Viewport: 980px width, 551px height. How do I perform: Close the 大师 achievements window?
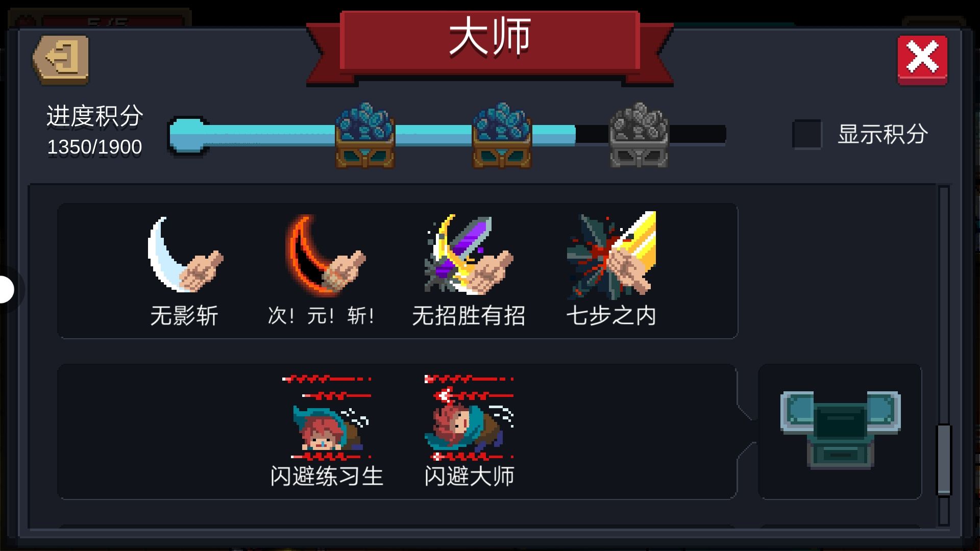point(922,60)
